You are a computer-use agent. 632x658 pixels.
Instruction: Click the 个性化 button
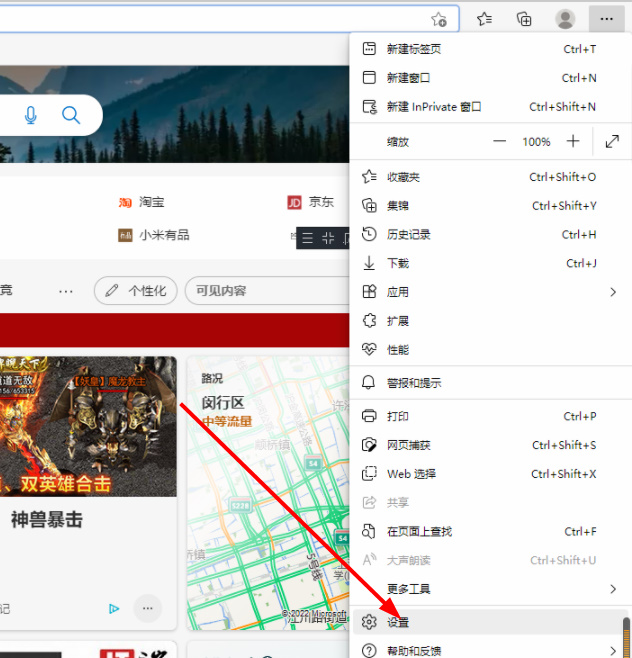coord(136,290)
